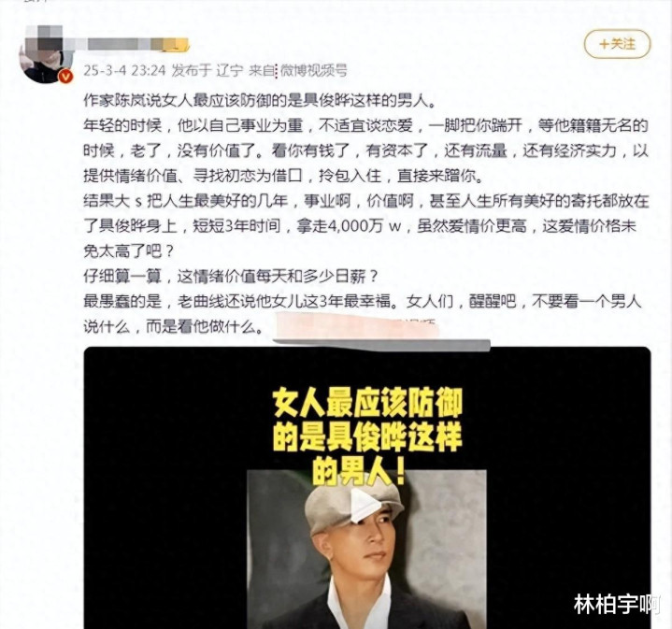The height and width of the screenshot is (629, 672).
Task: Click the line beginning 提供情绪价值
Action: tap(283, 176)
